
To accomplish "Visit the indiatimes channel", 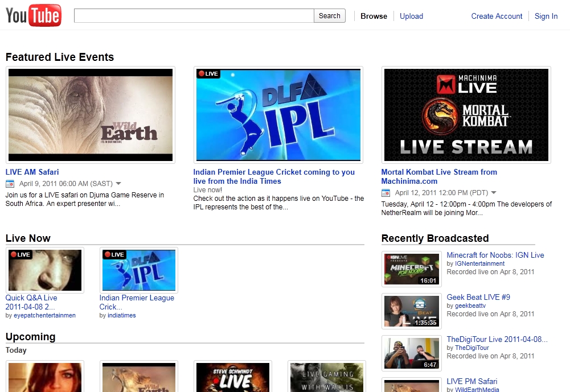I will (x=122, y=315).
